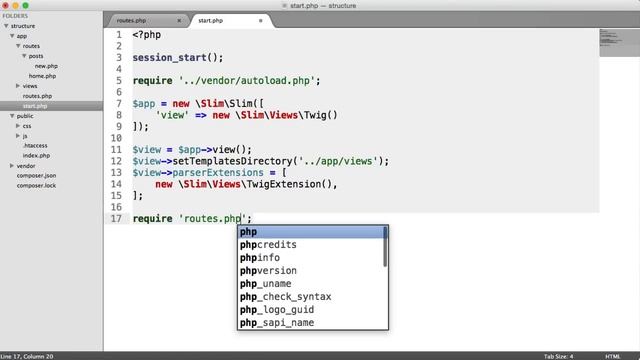
Task: Click the minimap code preview
Action: tap(619, 42)
